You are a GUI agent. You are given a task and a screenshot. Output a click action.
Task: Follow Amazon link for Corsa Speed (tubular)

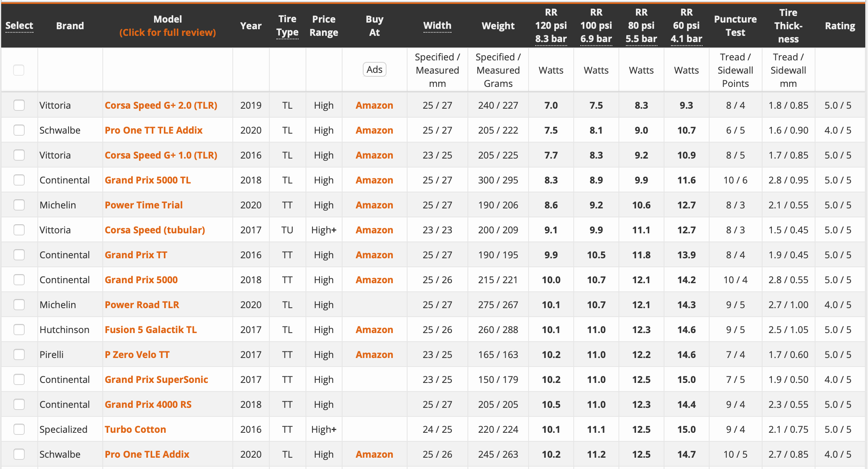point(374,230)
